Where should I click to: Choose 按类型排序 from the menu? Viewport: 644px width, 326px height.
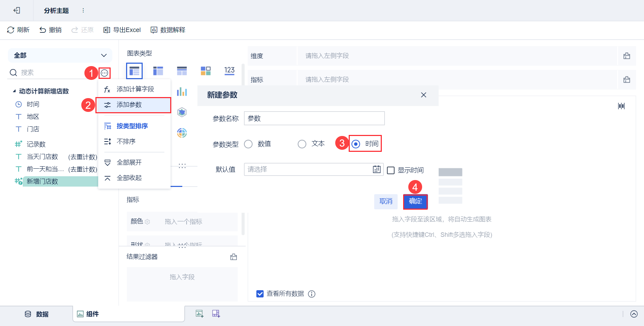pos(134,126)
